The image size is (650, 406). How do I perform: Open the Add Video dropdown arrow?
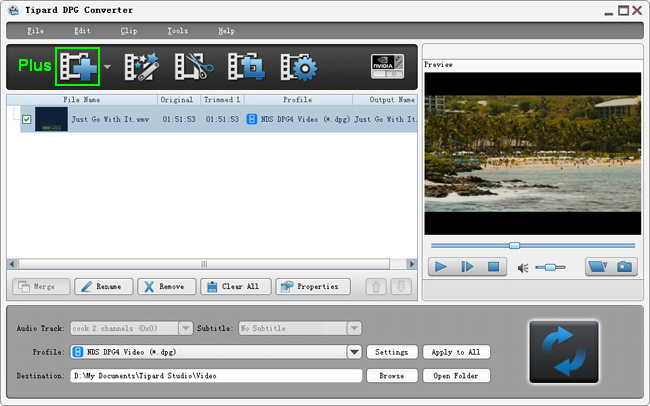[x=107, y=67]
